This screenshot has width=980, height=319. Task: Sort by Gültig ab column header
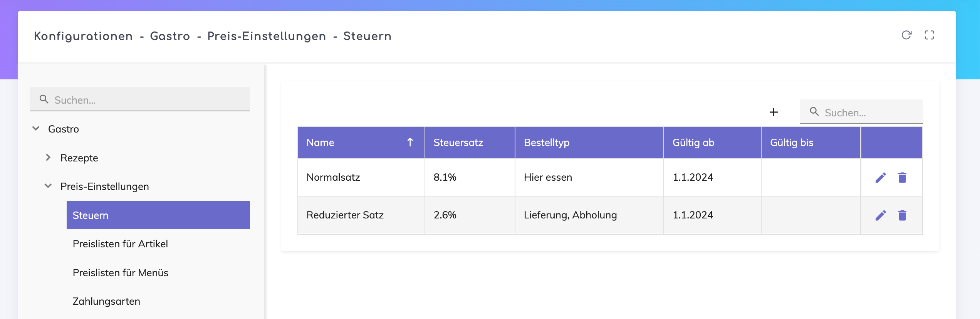click(693, 143)
